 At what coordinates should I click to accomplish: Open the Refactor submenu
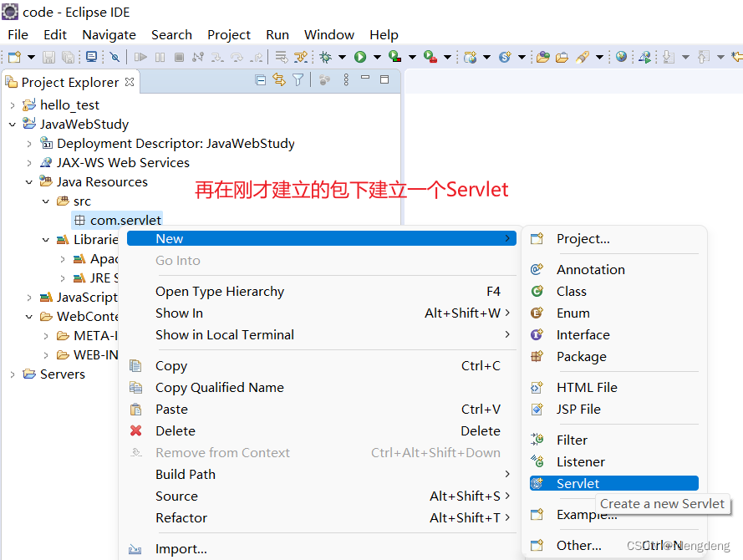click(x=322, y=518)
